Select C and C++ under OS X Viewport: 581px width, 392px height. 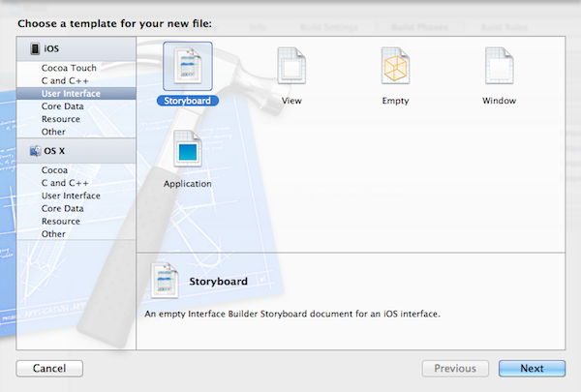click(x=76, y=183)
